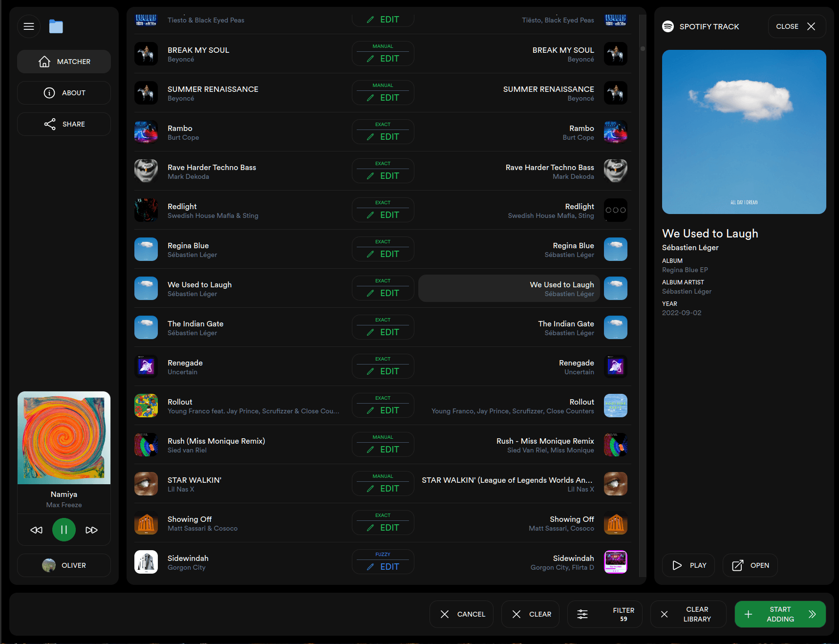The height and width of the screenshot is (644, 839).
Task: Select the left SUMMER RENAISSANCE track title
Action: tap(213, 89)
